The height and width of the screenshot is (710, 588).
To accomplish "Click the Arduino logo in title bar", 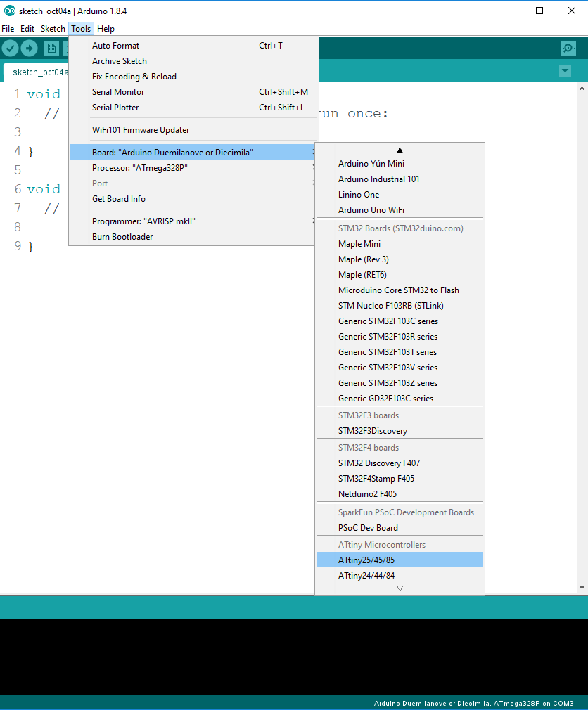I will coord(10,11).
